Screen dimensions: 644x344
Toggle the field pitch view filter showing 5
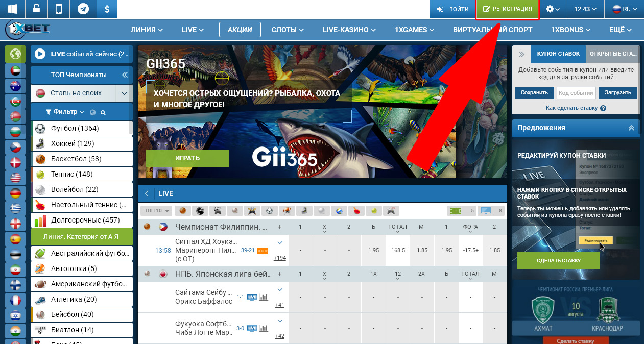[x=461, y=210]
